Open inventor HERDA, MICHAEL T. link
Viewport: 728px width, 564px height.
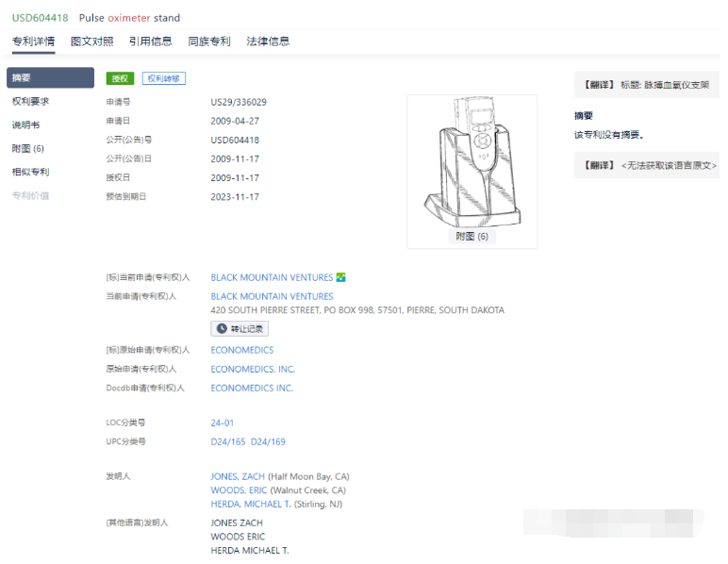[x=250, y=505]
